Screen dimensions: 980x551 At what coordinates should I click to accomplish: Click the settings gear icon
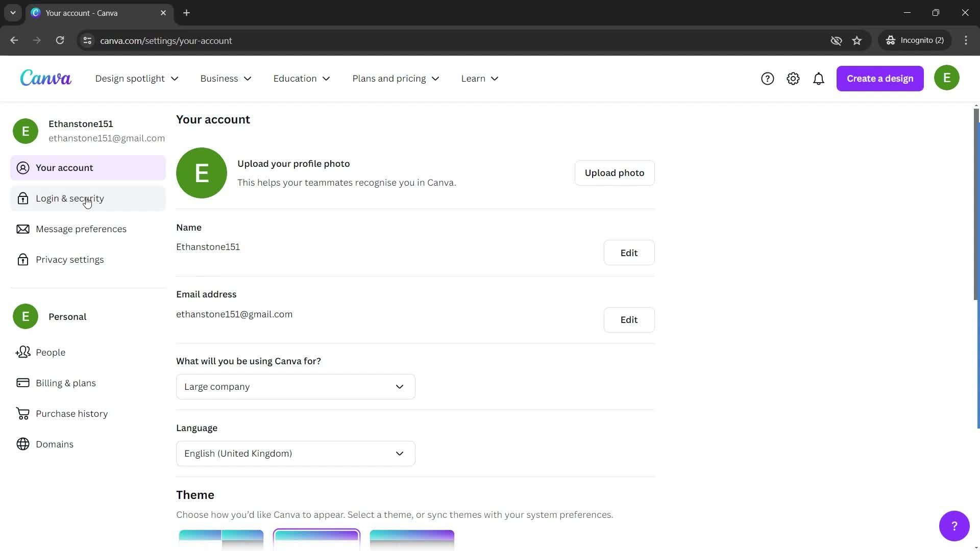(793, 78)
